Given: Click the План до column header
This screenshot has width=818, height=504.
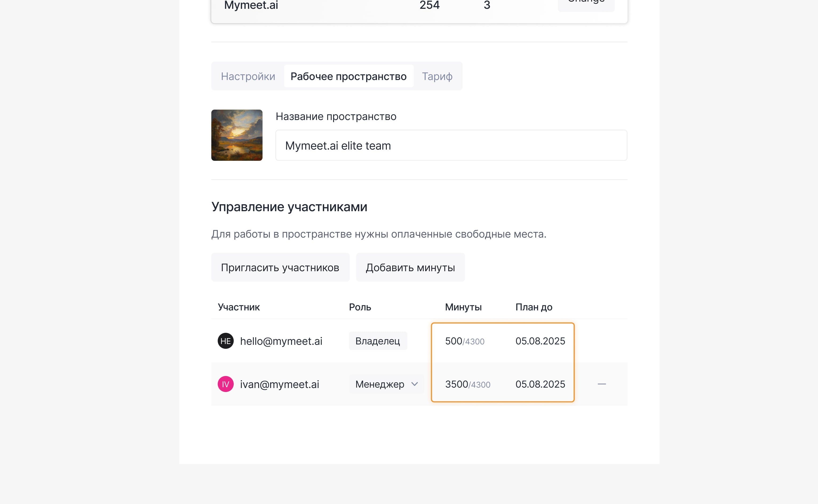Looking at the screenshot, I should (534, 307).
